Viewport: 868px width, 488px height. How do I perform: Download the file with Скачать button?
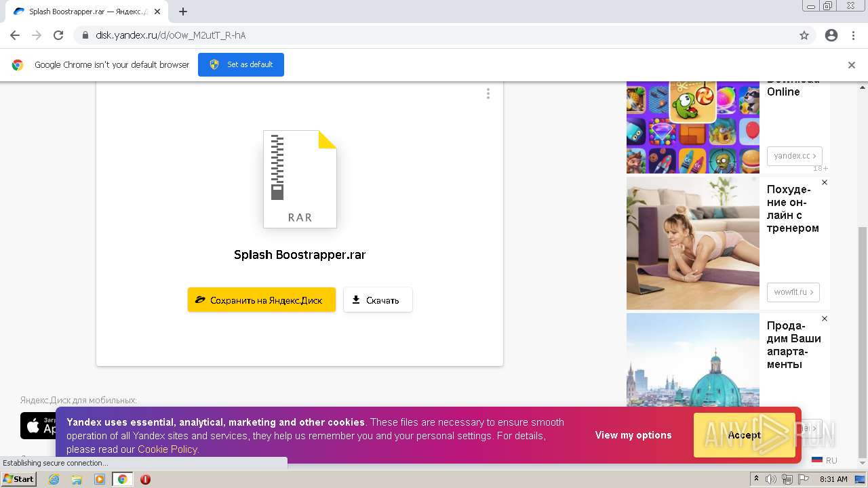(378, 300)
